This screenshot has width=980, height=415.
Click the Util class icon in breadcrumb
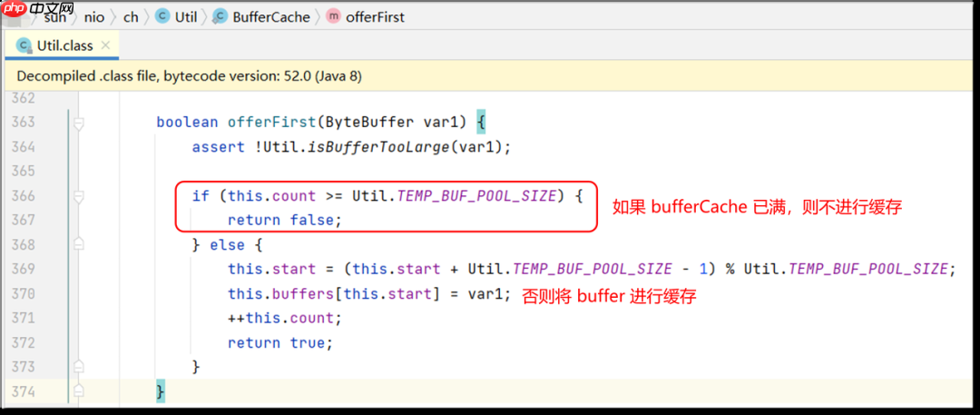162,17
